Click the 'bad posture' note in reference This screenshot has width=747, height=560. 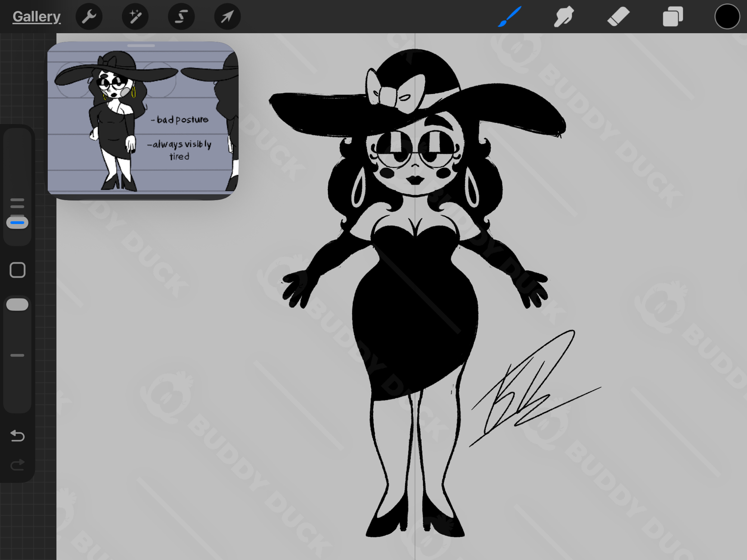[x=180, y=120]
